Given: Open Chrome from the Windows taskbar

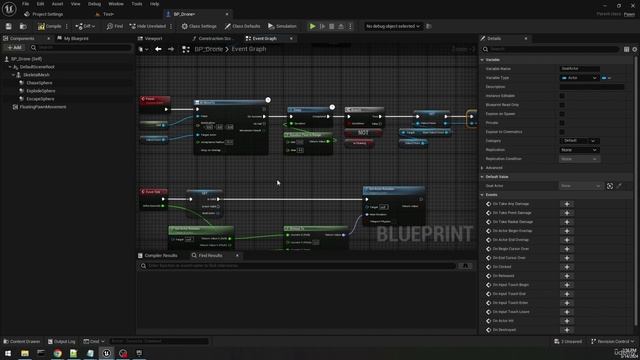Looking at the screenshot, I should (58, 353).
